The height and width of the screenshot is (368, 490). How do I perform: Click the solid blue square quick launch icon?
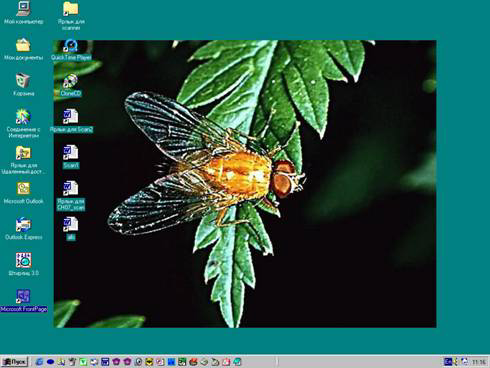[x=171, y=362]
